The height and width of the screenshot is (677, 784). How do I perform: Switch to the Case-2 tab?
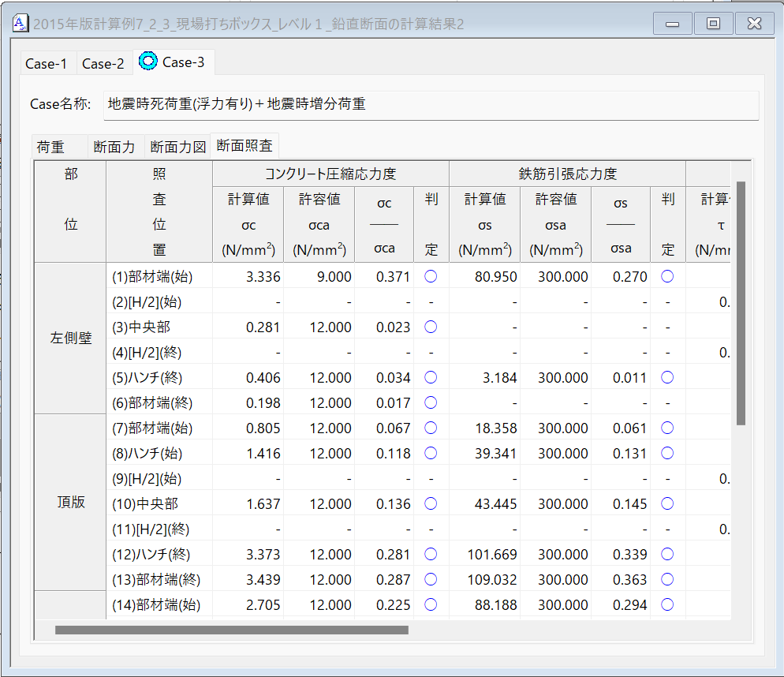[103, 64]
